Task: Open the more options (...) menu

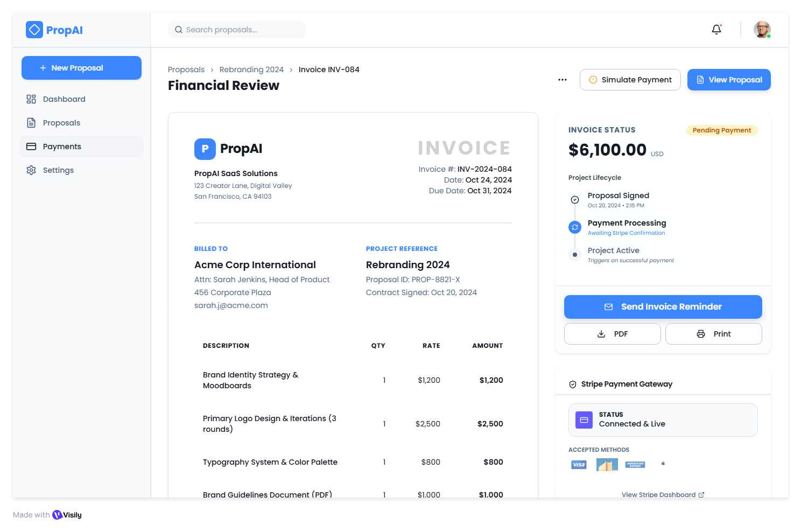Action: 562,80
